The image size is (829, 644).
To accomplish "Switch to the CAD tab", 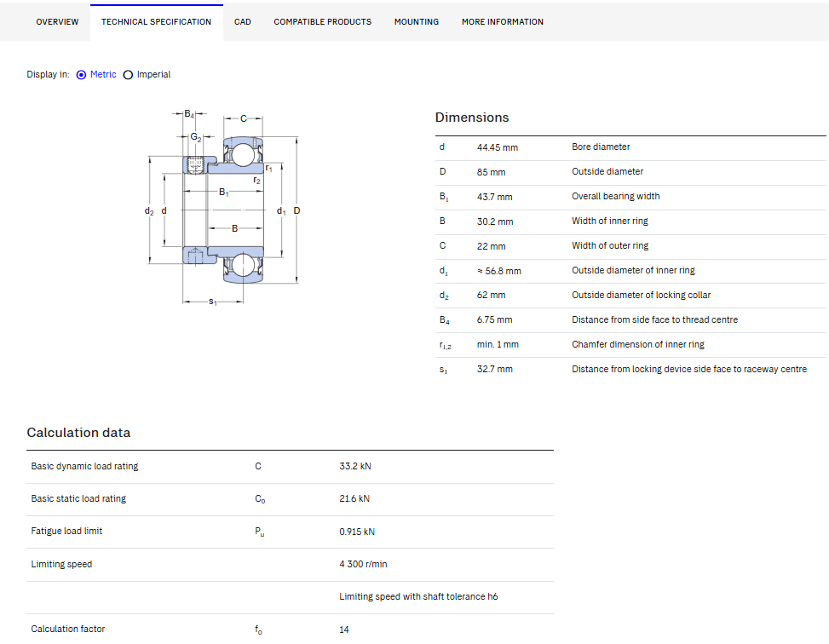I will coord(243,21).
